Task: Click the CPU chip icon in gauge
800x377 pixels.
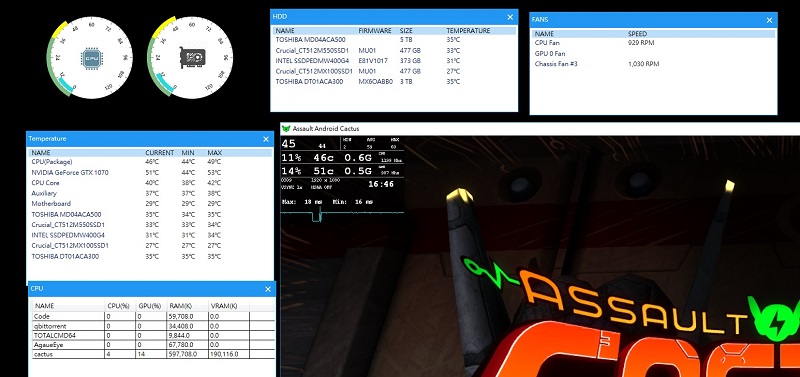Action: (x=91, y=58)
